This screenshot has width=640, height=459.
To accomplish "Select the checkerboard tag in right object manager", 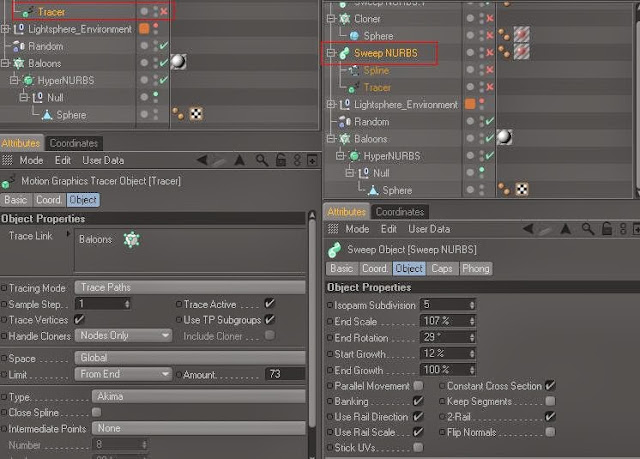I will click(522, 189).
